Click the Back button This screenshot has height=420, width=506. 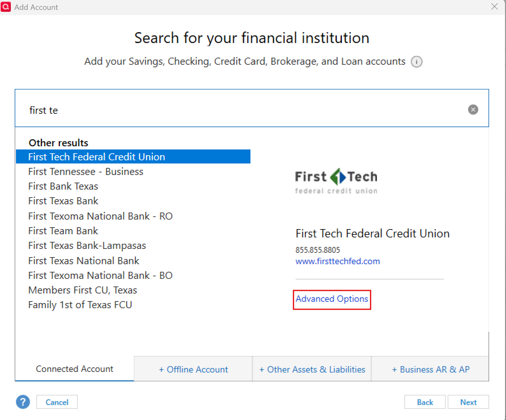tap(425, 402)
